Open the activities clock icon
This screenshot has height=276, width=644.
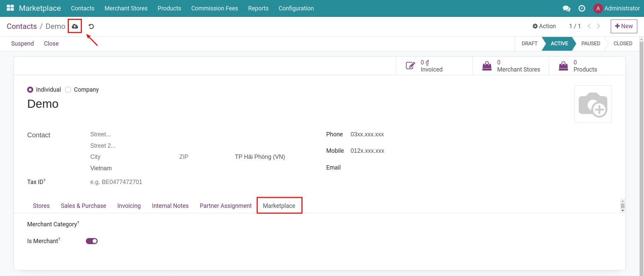pos(582,8)
